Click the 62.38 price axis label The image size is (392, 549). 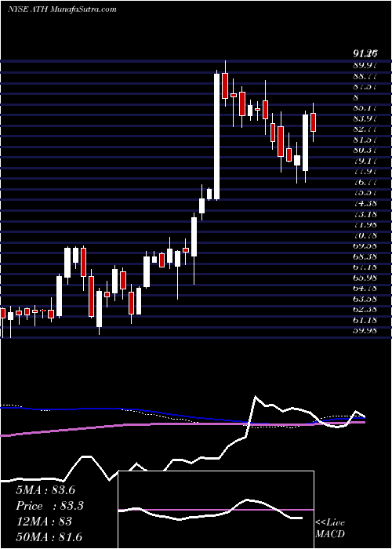pos(365,309)
